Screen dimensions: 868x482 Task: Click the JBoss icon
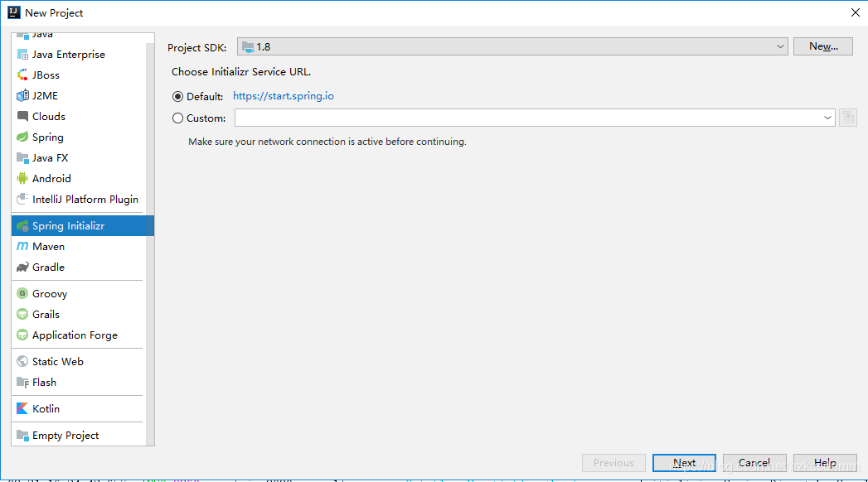point(22,75)
